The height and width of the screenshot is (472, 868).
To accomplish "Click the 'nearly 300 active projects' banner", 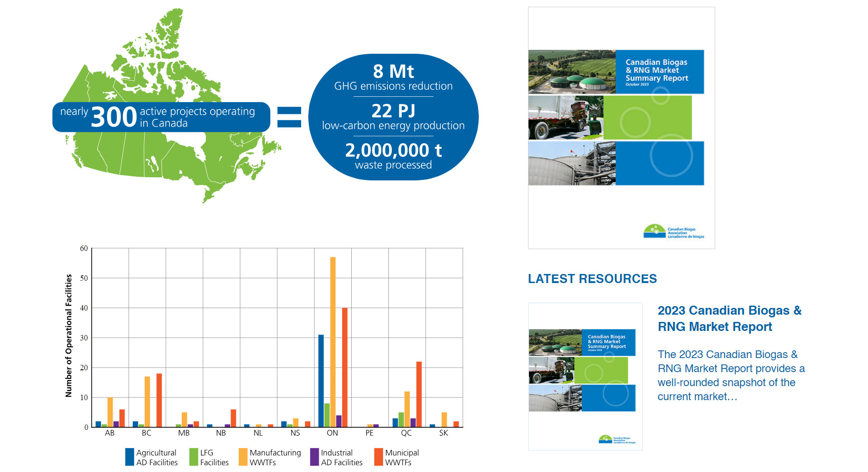I will pos(161,117).
